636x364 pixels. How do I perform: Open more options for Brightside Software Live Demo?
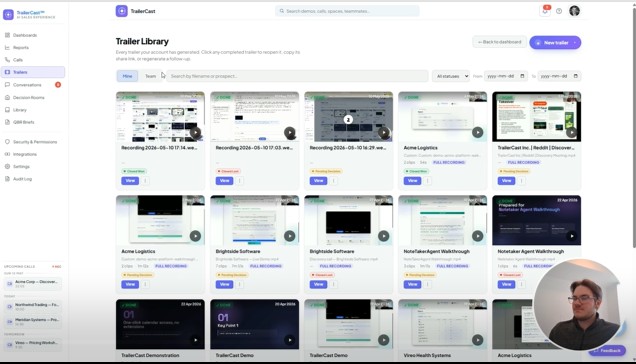[x=240, y=284]
